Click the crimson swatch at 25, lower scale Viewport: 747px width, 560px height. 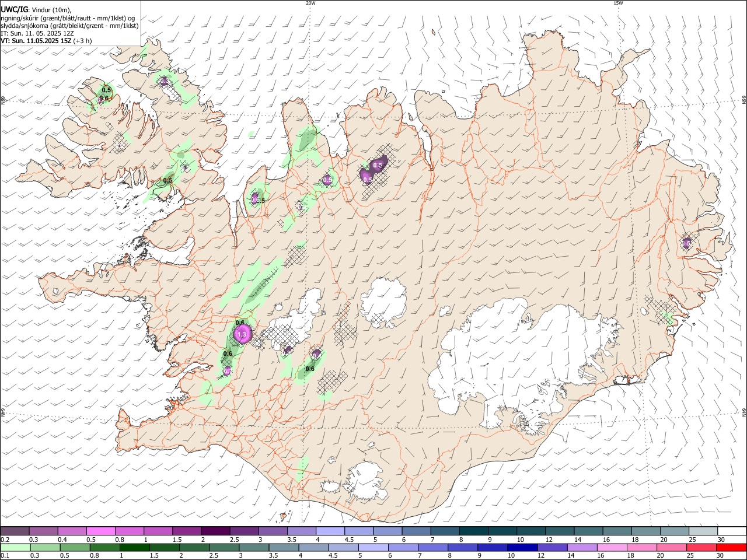[701, 547]
